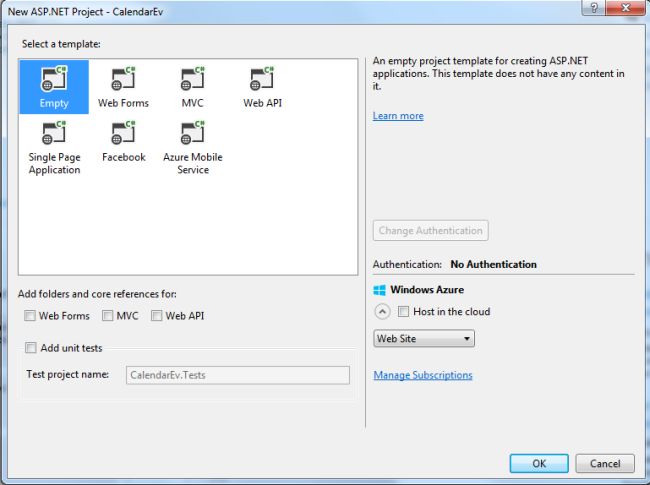Check the Web API core references checkbox

[x=156, y=316]
